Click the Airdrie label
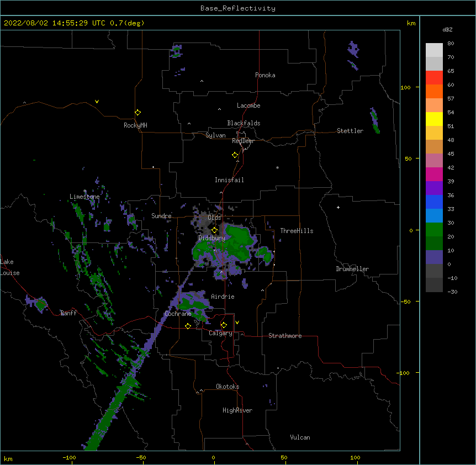The width and height of the screenshot is (476, 465). coord(223,297)
